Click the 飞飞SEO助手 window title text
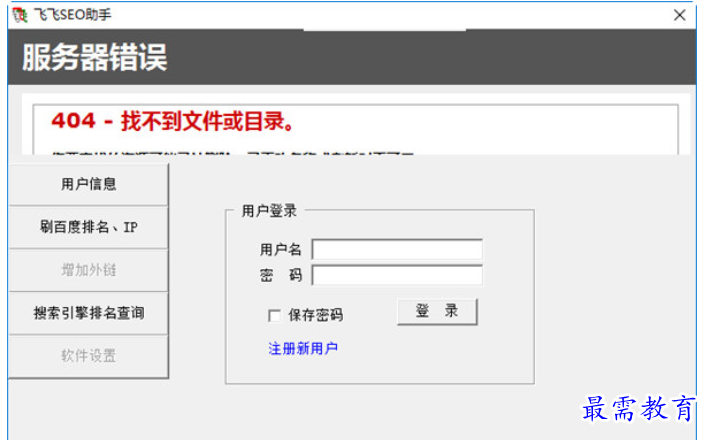The height and width of the screenshot is (440, 704). tap(73, 15)
